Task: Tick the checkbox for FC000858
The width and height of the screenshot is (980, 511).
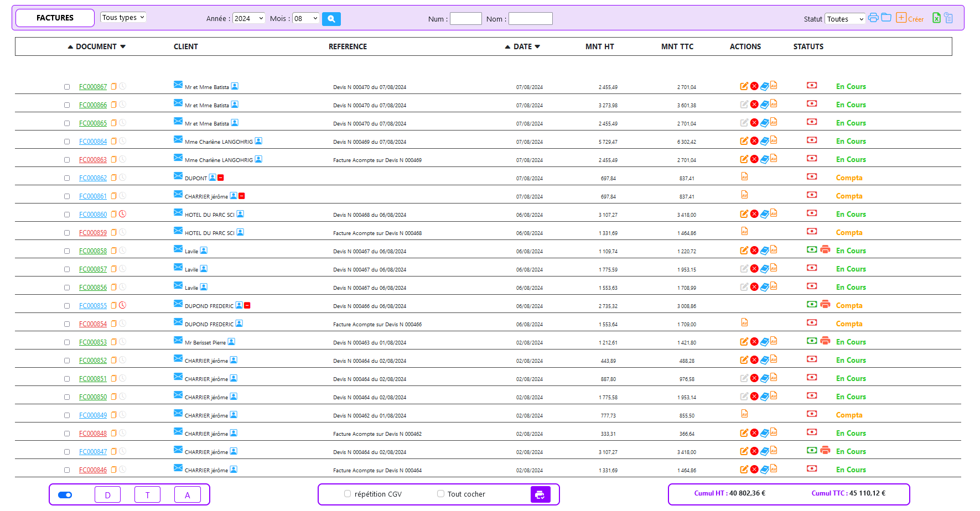Action: (67, 251)
